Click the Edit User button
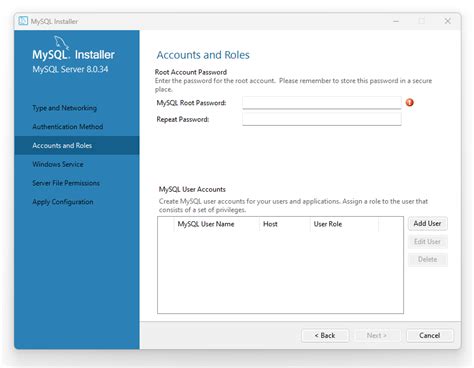This screenshot has width=474, height=368. tap(427, 242)
